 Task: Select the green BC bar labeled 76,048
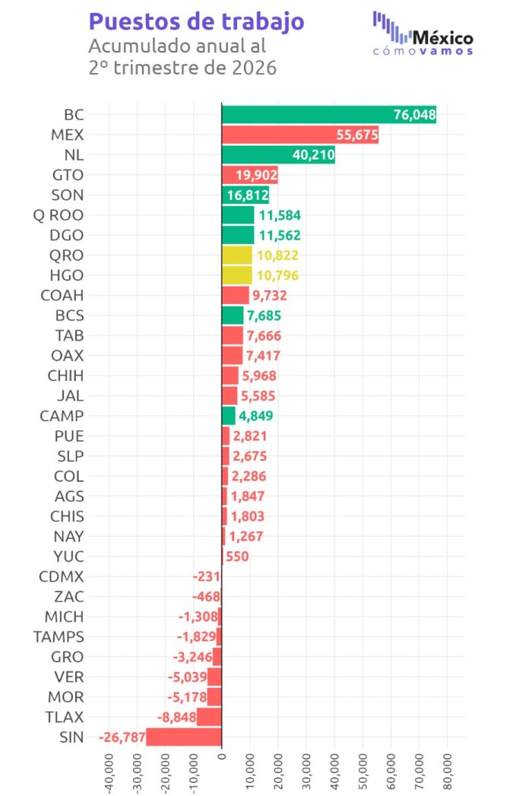[x=329, y=115]
